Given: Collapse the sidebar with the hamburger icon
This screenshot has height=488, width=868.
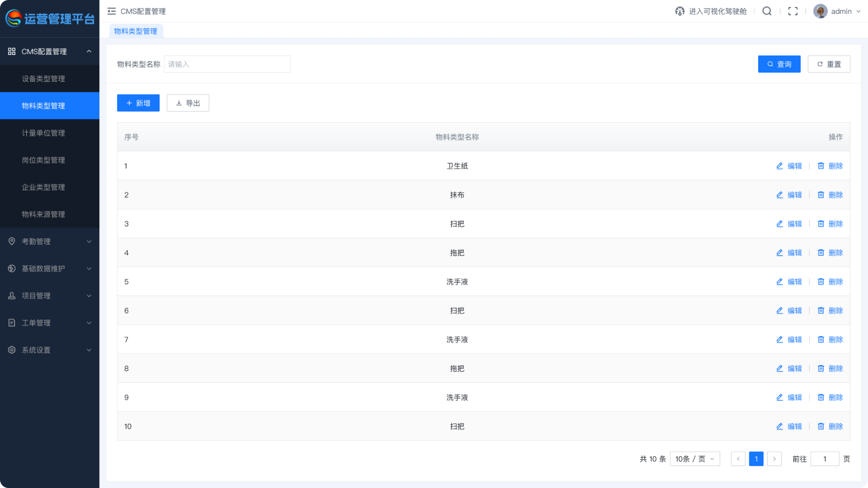Looking at the screenshot, I should coord(112,11).
